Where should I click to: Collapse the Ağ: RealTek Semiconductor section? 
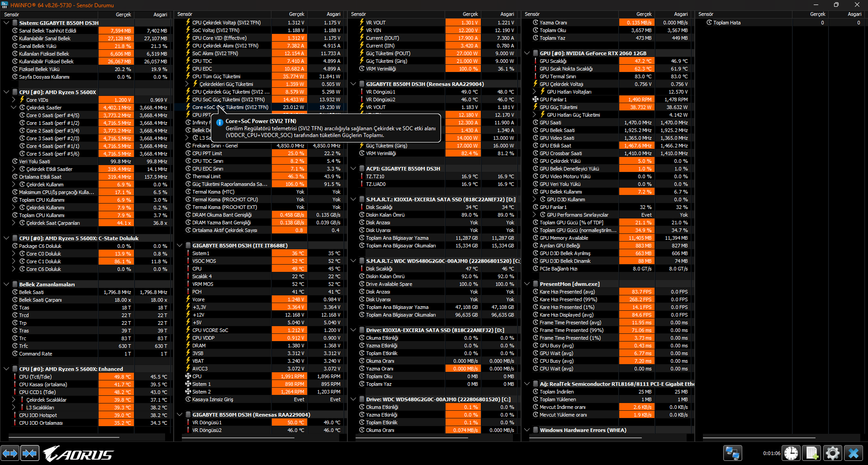click(x=527, y=384)
